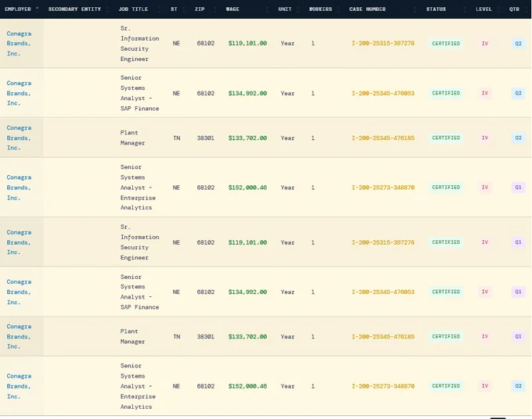Click ZIP 68102 in Q2 Enterprise Analytics row
The width and height of the screenshot is (532, 419).
[206, 386]
